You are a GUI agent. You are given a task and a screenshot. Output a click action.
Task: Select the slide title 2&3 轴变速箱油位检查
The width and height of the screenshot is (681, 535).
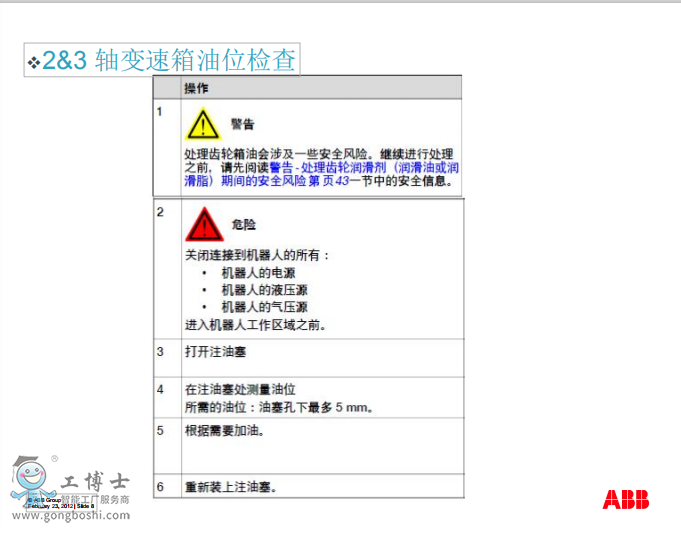point(170,61)
